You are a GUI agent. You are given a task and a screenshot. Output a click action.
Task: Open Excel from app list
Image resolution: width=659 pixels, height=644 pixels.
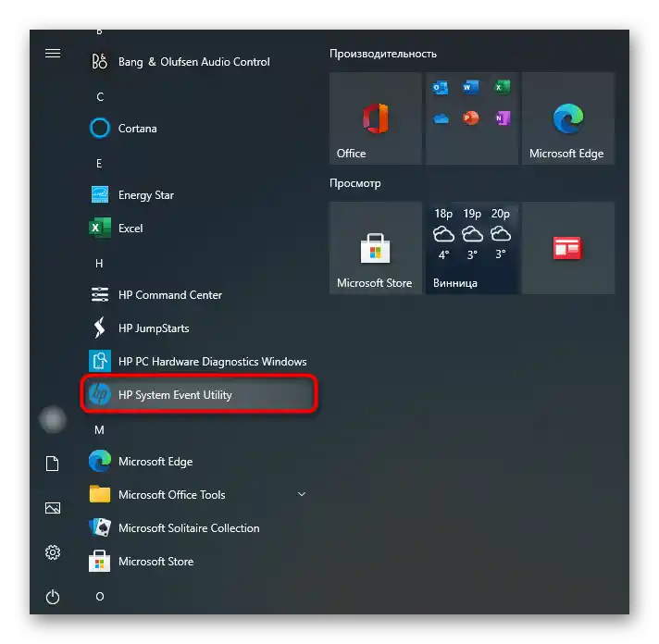(x=197, y=229)
